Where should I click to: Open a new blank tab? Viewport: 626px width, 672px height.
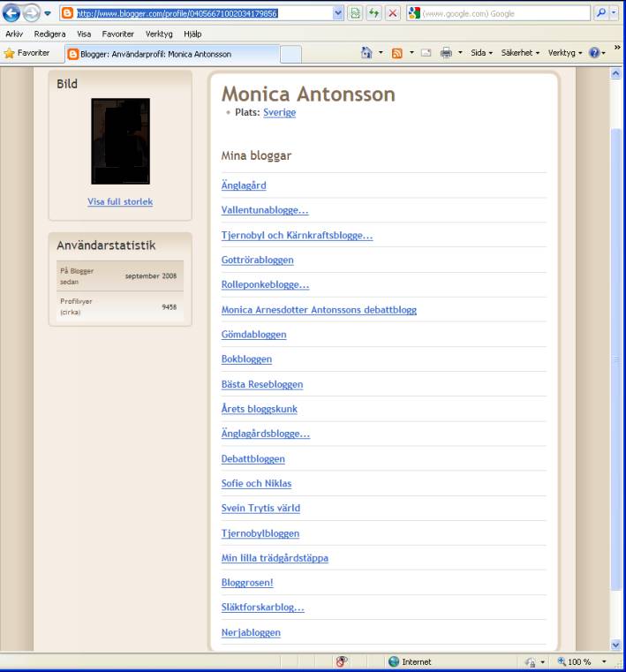pyautogui.click(x=291, y=55)
